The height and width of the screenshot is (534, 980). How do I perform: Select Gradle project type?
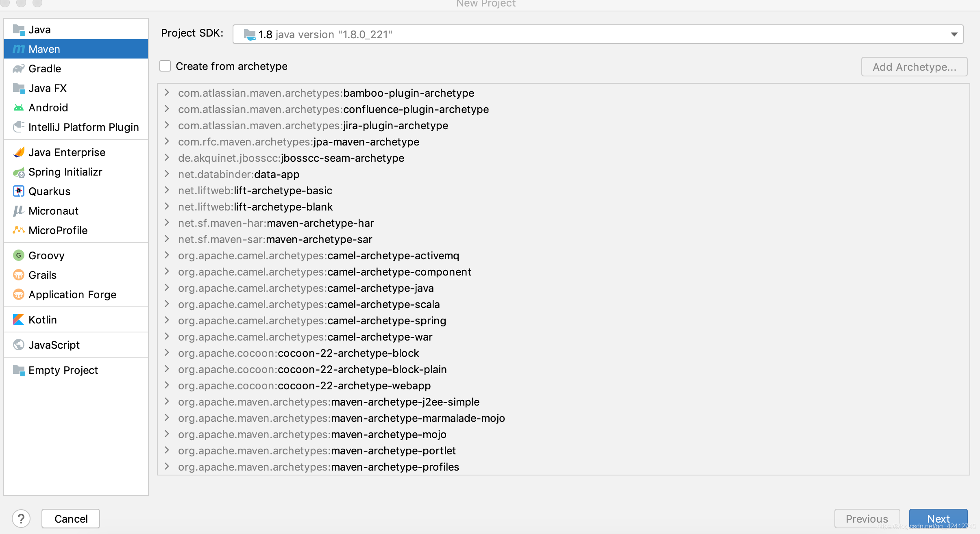coord(76,69)
